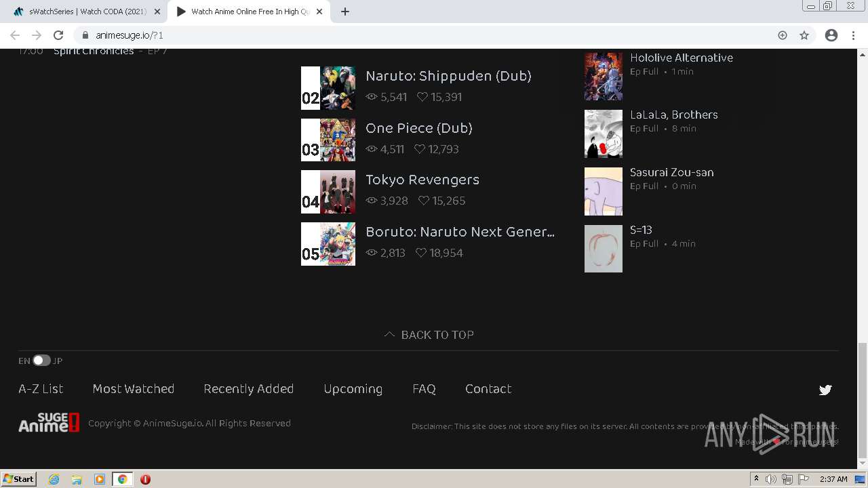Open the Chrome three-dot menu
Screen dimensions: 868x488
pyautogui.click(x=853, y=35)
